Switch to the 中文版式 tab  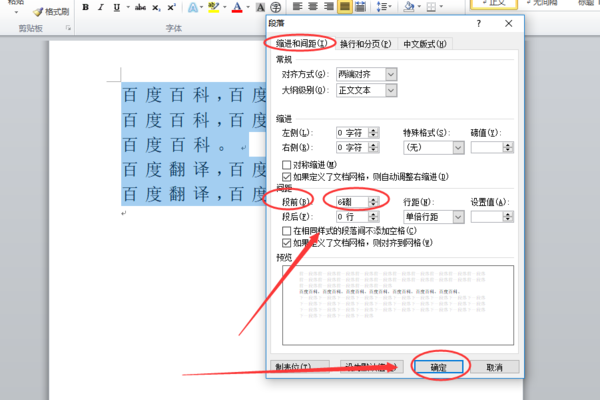click(425, 44)
